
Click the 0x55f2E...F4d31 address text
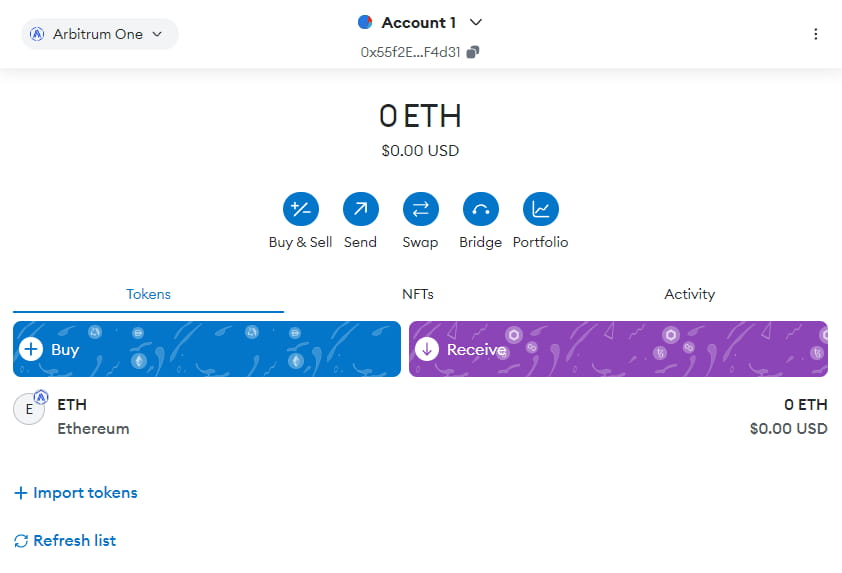[411, 52]
